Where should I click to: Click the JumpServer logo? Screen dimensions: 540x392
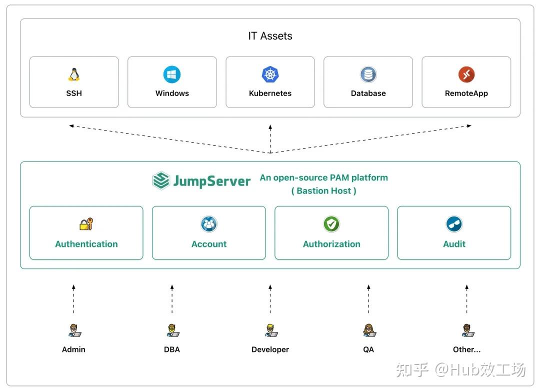[x=201, y=181]
